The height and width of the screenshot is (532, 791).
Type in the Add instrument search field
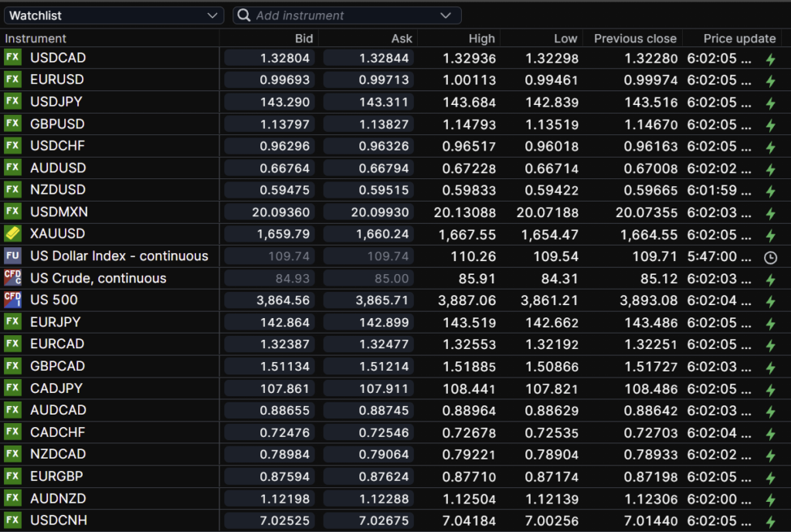340,15
